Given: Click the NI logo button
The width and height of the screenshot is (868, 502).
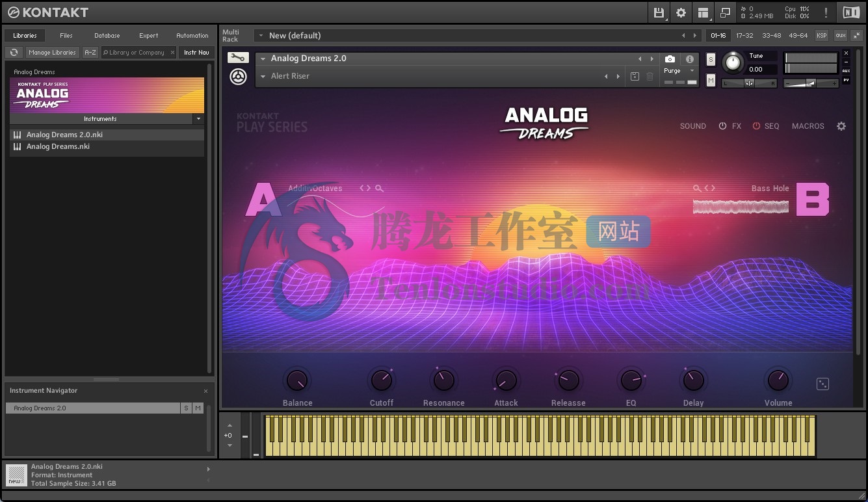Looking at the screenshot, I should coord(850,12).
